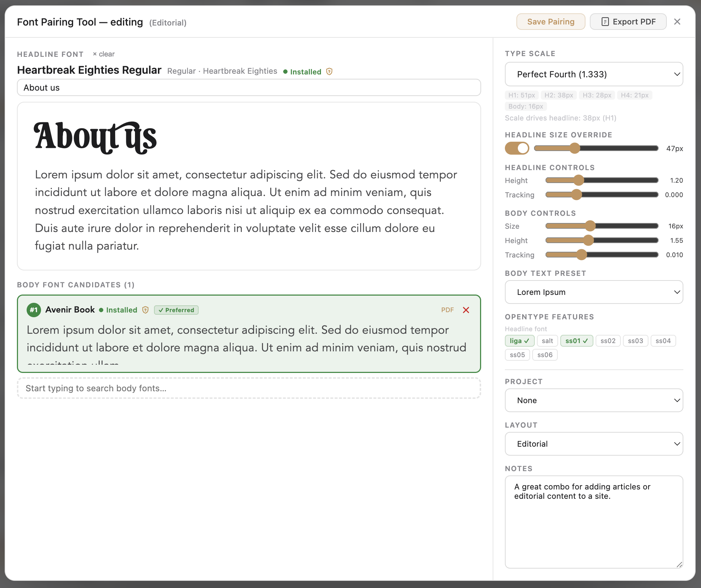Viewport: 701px width, 588px height.
Task: Enable the ss03 stylistic set
Action: 636,341
